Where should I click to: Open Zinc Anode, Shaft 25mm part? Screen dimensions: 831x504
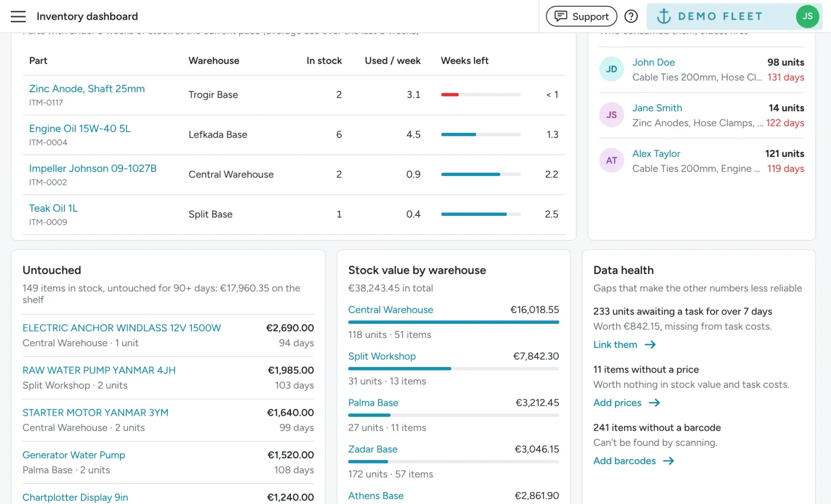coord(87,89)
